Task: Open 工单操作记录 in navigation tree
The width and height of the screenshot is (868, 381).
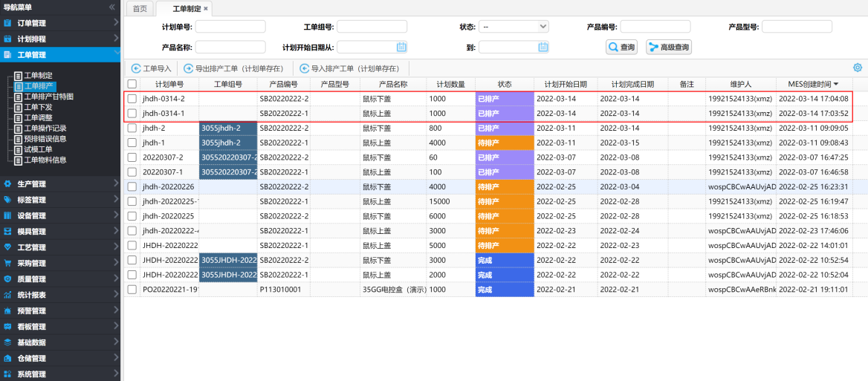Action: (x=45, y=128)
